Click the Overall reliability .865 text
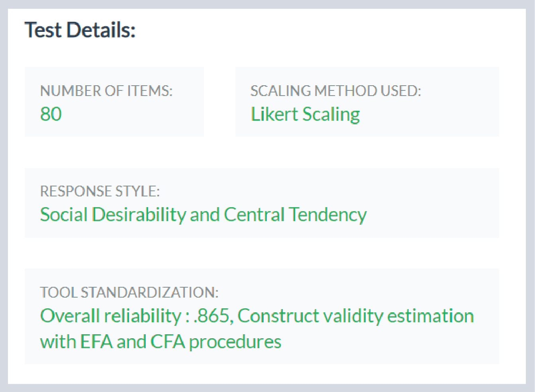 click(x=135, y=316)
